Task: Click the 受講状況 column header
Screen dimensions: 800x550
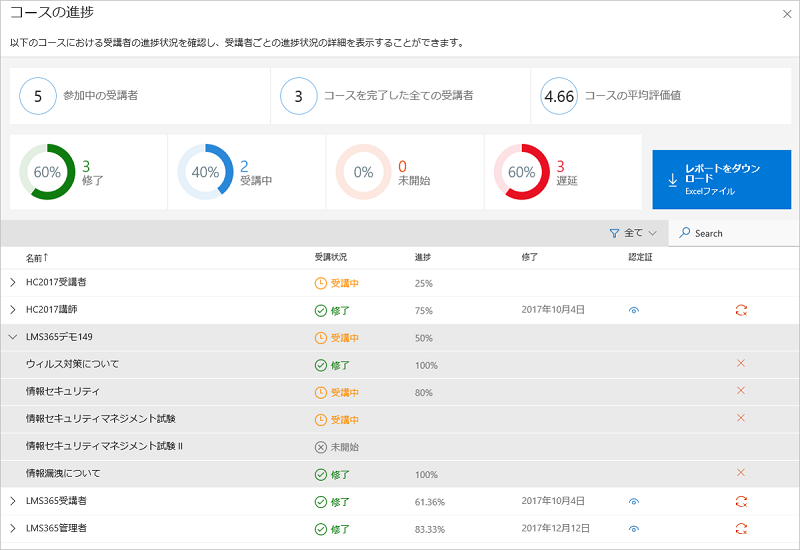Action: click(331, 257)
